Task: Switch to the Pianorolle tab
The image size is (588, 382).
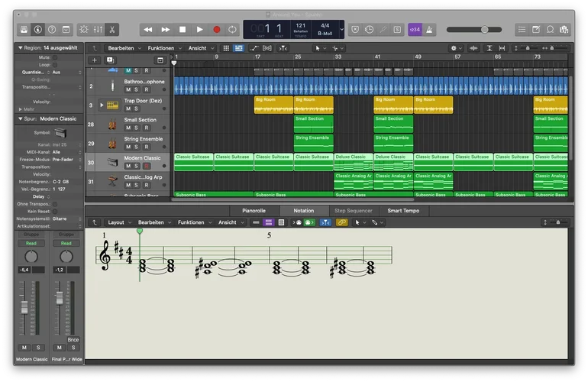Action: click(254, 210)
